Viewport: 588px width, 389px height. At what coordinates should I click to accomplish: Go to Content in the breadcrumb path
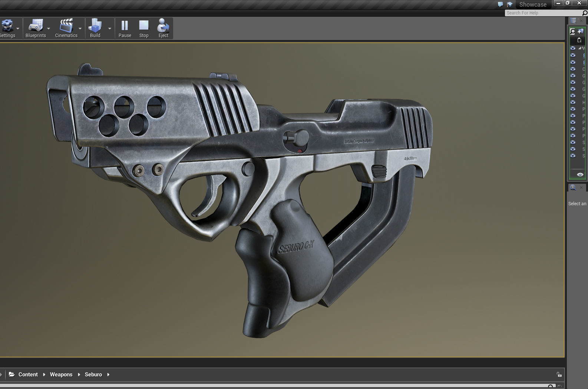point(28,375)
